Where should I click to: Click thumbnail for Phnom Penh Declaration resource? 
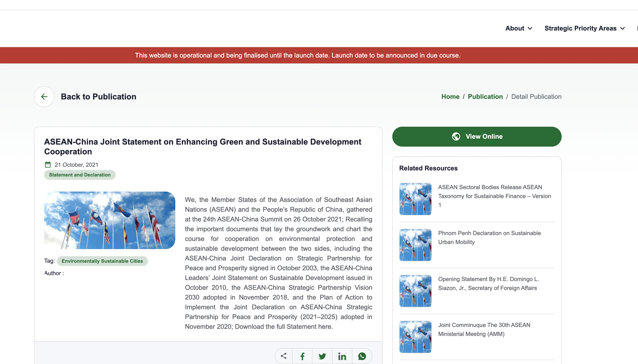coord(415,245)
